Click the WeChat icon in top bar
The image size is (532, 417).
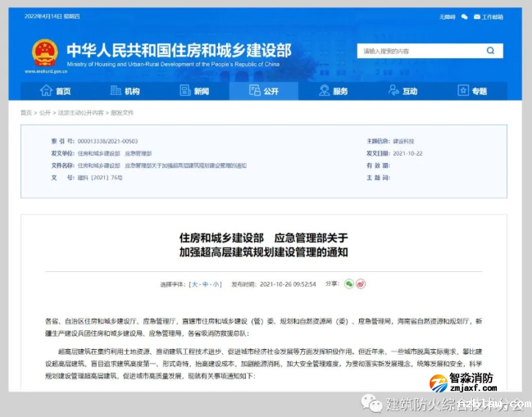[465, 16]
